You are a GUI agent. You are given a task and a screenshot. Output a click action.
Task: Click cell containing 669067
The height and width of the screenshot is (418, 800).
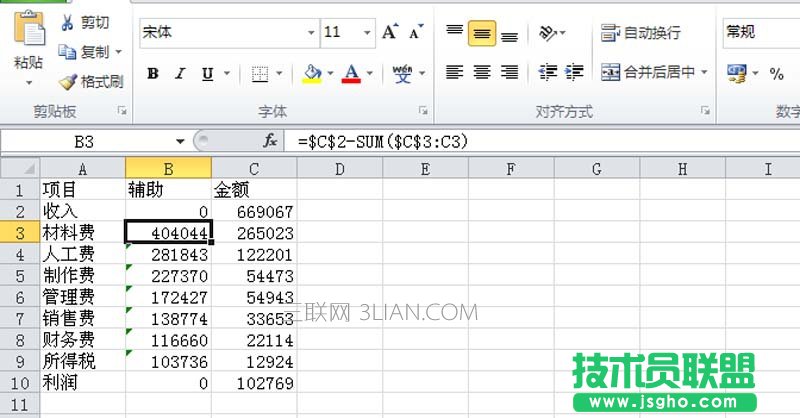coord(254,211)
